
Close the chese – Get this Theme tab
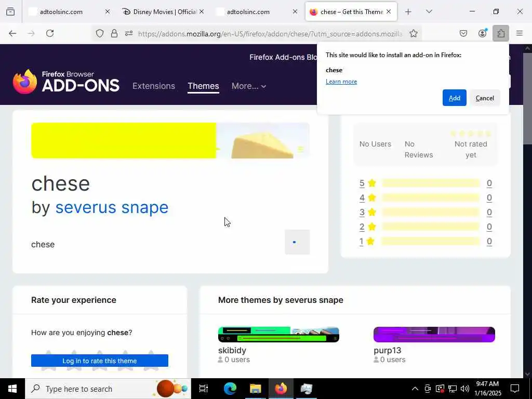(389, 11)
